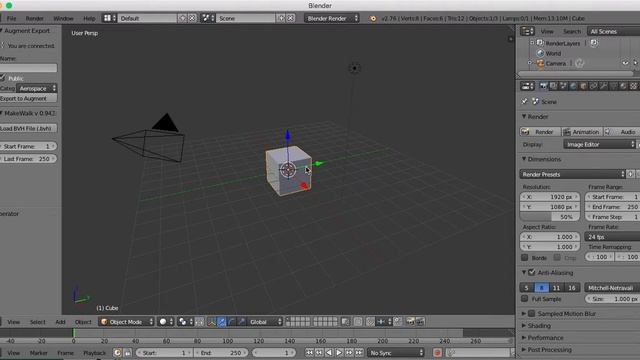
Task: Collapse the Dimensions panel
Action: [541, 159]
